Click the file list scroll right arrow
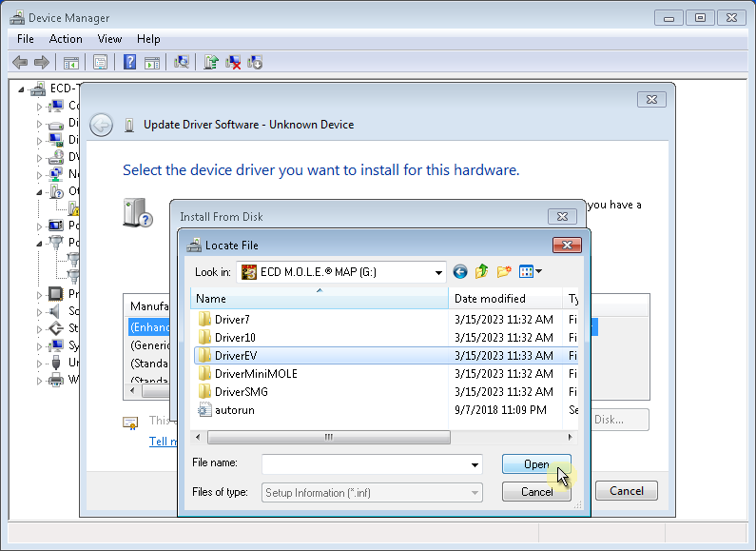Image resolution: width=756 pixels, height=551 pixels. pos(571,437)
